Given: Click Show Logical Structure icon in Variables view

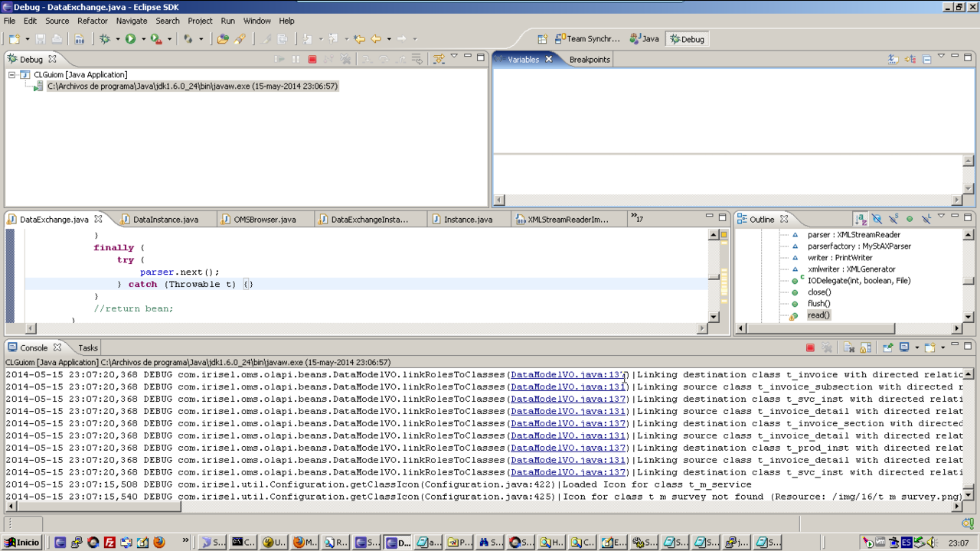Looking at the screenshot, I should (x=910, y=59).
